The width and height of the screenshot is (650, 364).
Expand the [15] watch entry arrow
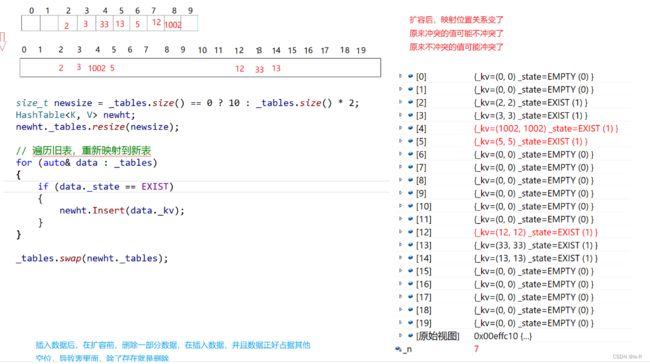[400, 271]
